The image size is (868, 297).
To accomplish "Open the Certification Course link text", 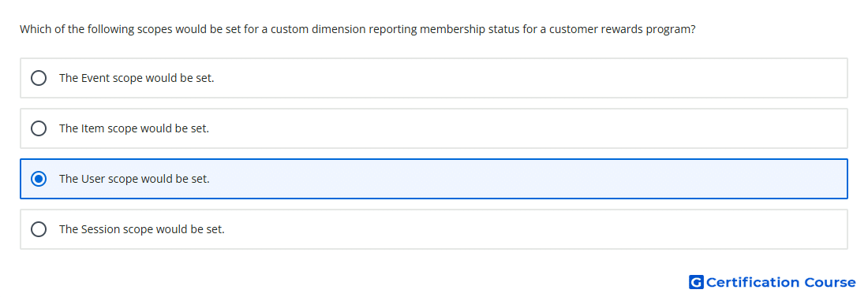I will [x=780, y=282].
